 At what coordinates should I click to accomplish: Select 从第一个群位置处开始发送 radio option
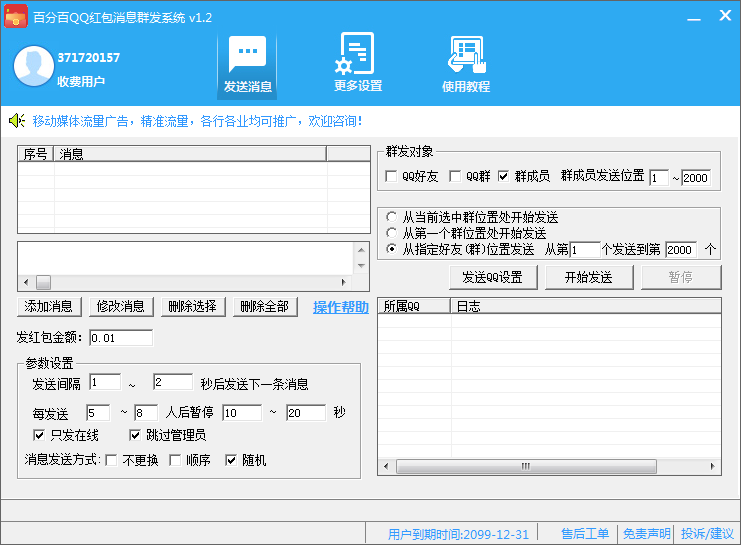(x=391, y=233)
